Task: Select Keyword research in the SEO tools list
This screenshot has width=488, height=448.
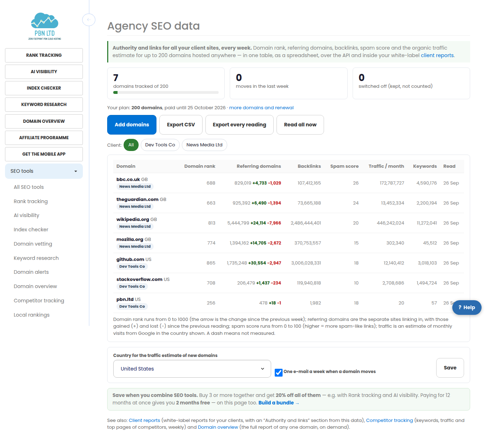Action: coord(36,258)
